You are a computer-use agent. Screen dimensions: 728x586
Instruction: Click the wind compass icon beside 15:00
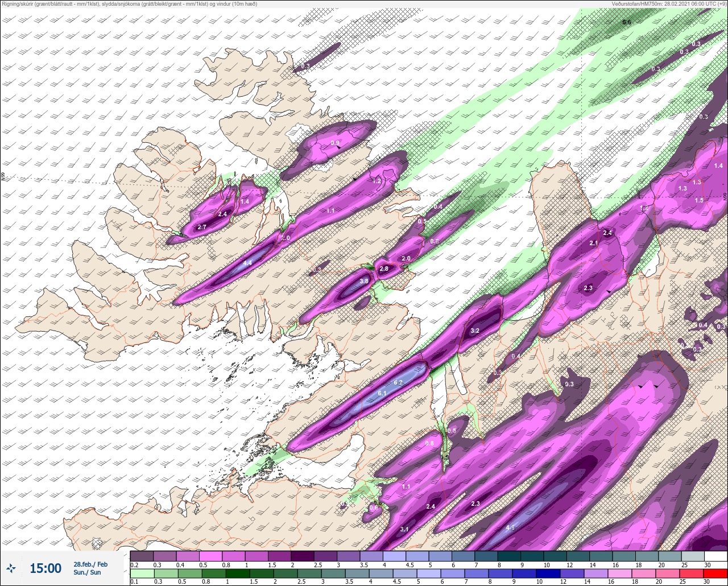tap(11, 568)
